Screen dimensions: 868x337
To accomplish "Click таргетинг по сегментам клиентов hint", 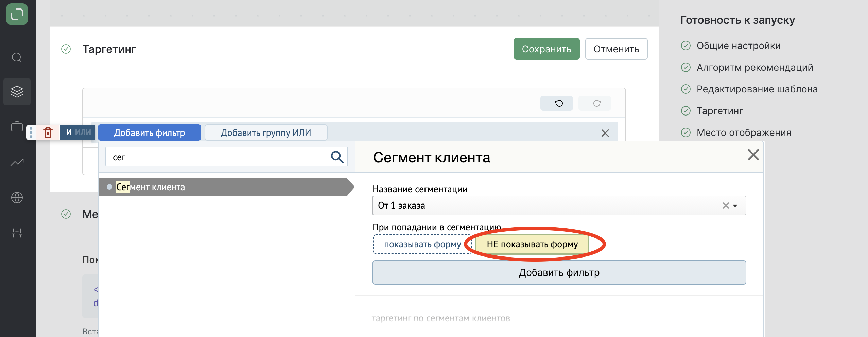I will (441, 318).
